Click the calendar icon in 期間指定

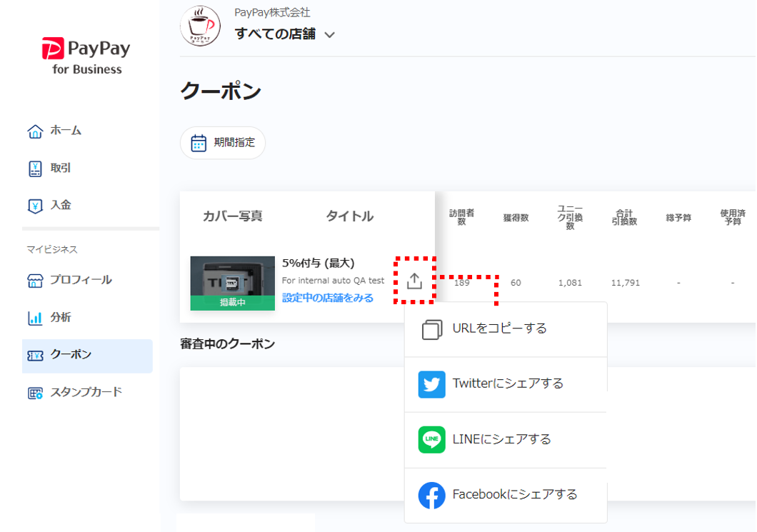point(199,143)
